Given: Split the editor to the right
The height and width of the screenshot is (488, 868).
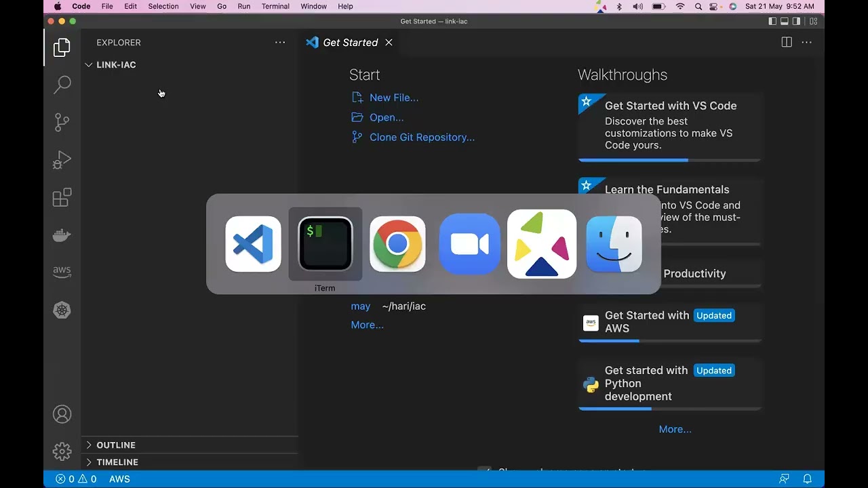Looking at the screenshot, I should tap(787, 42).
